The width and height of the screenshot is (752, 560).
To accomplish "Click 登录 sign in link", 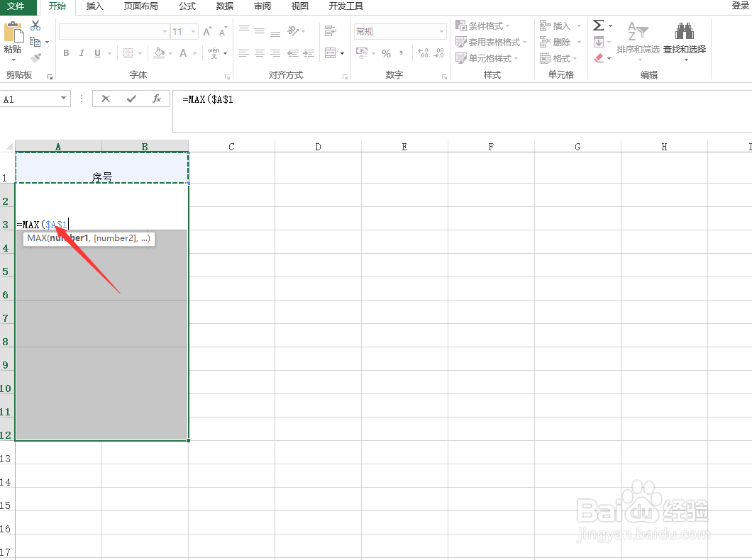I will coord(740,6).
